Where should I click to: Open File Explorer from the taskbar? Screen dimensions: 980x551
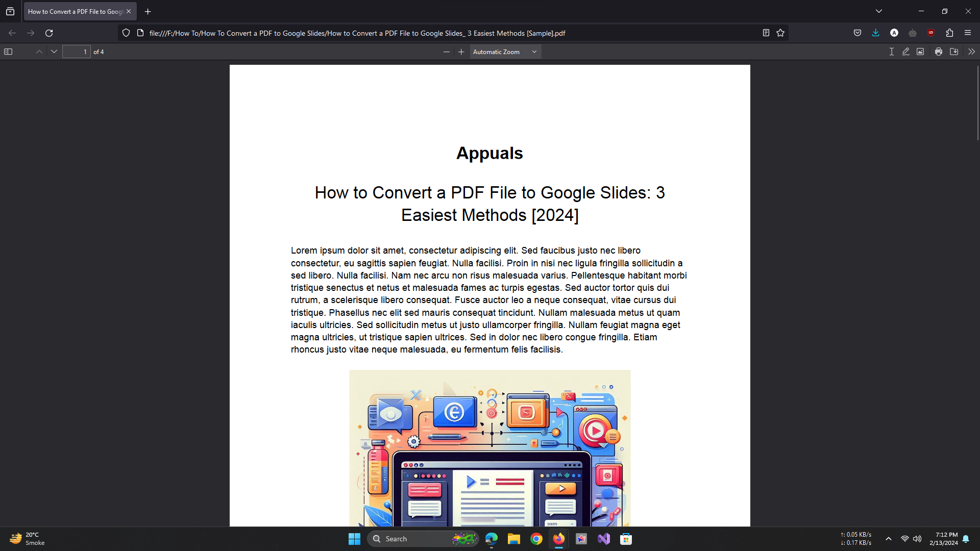(513, 539)
